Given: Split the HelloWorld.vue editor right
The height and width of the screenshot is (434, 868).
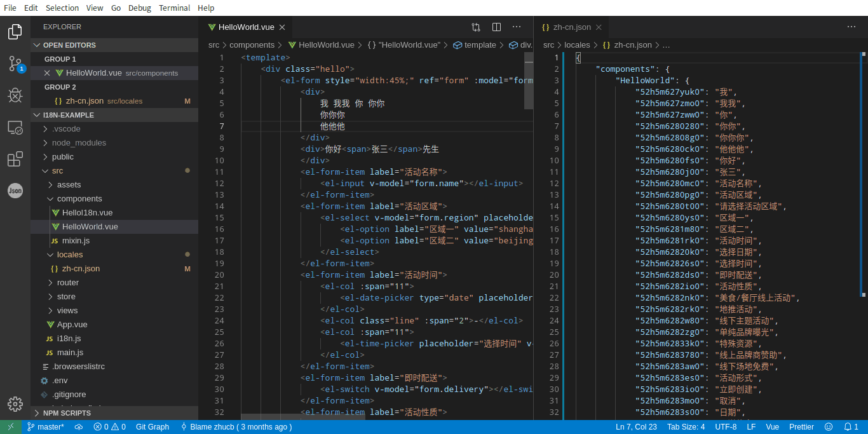Looking at the screenshot, I should pyautogui.click(x=496, y=27).
